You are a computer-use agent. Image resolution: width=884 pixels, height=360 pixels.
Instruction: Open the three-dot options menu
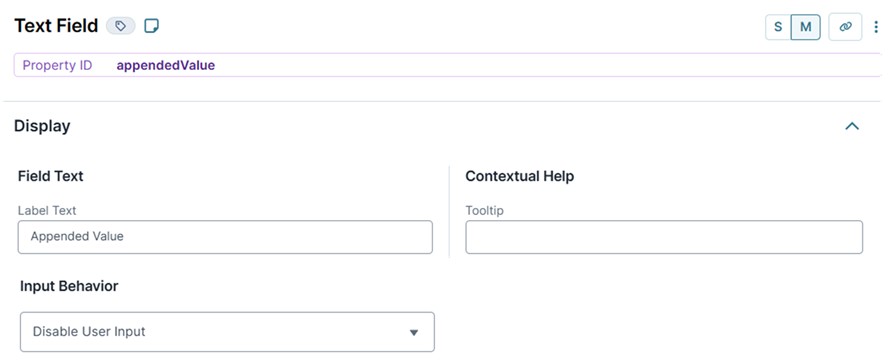pyautogui.click(x=876, y=26)
